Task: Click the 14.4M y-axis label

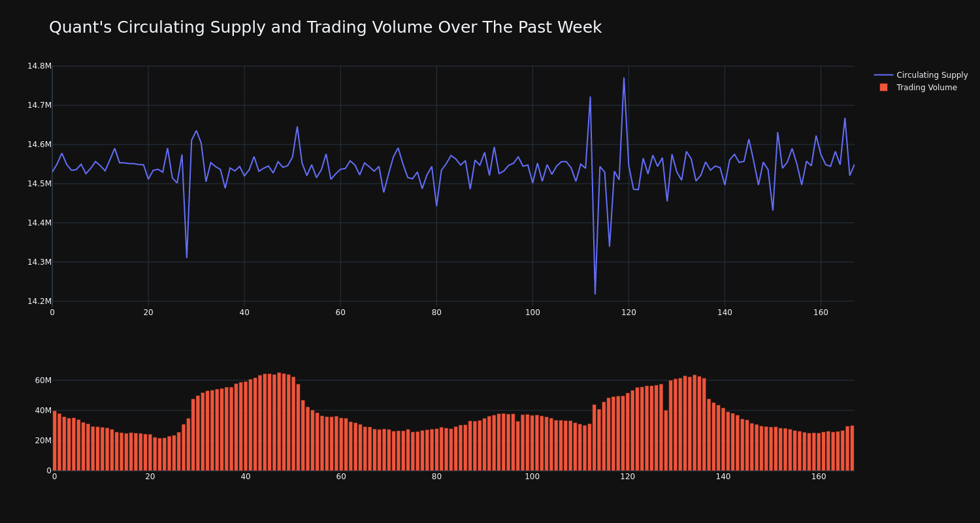Action: click(x=39, y=223)
